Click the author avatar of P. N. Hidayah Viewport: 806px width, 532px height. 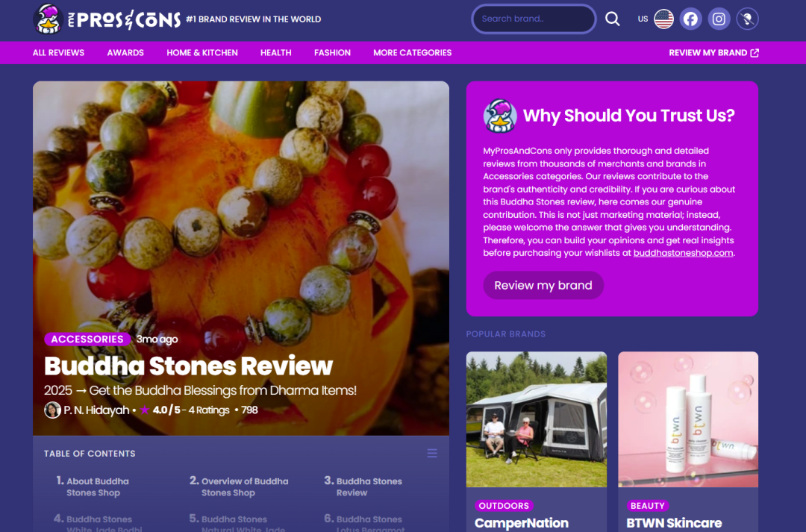click(52, 410)
